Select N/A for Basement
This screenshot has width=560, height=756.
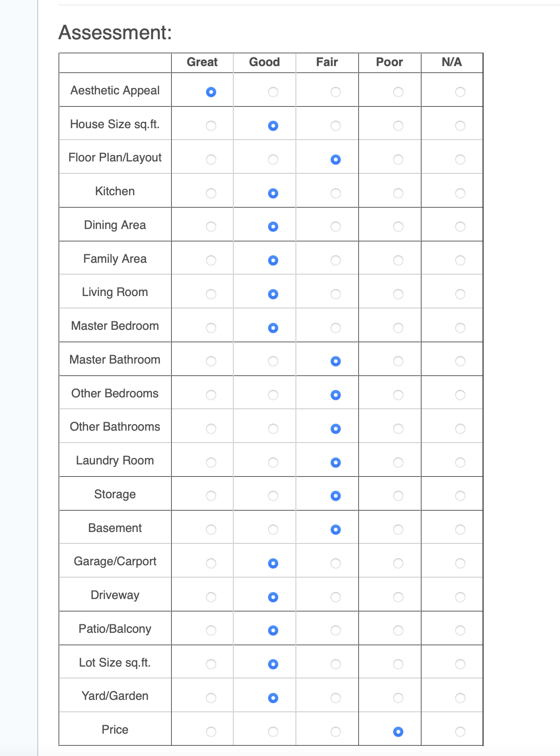click(x=460, y=529)
